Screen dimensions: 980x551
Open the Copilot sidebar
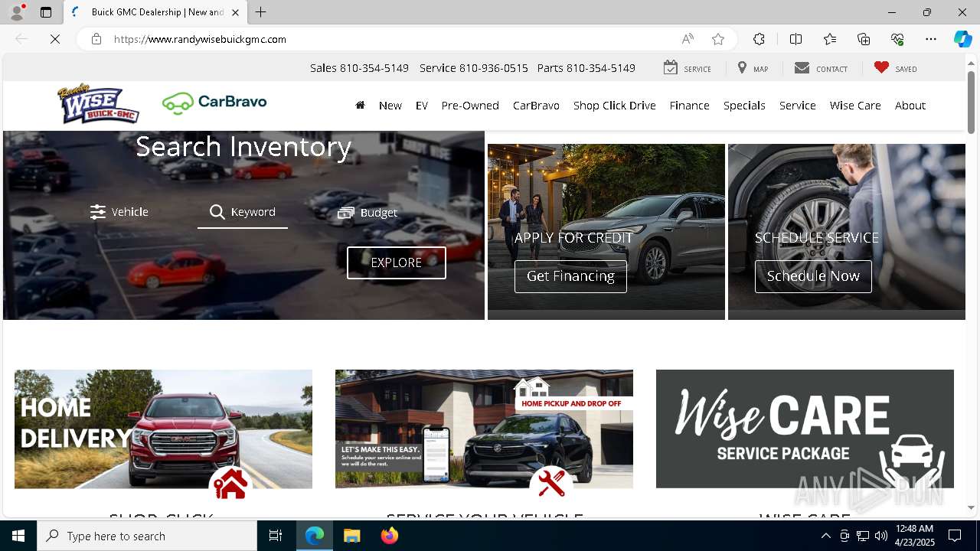pos(962,39)
